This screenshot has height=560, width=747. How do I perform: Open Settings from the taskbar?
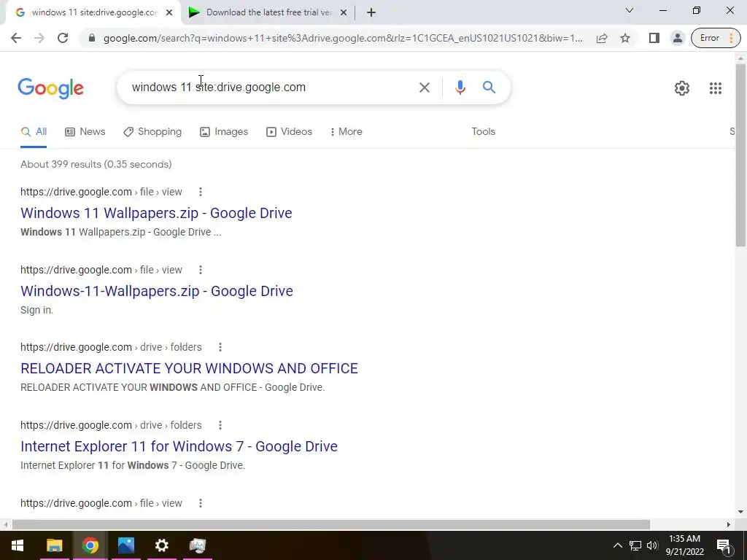tap(162, 545)
